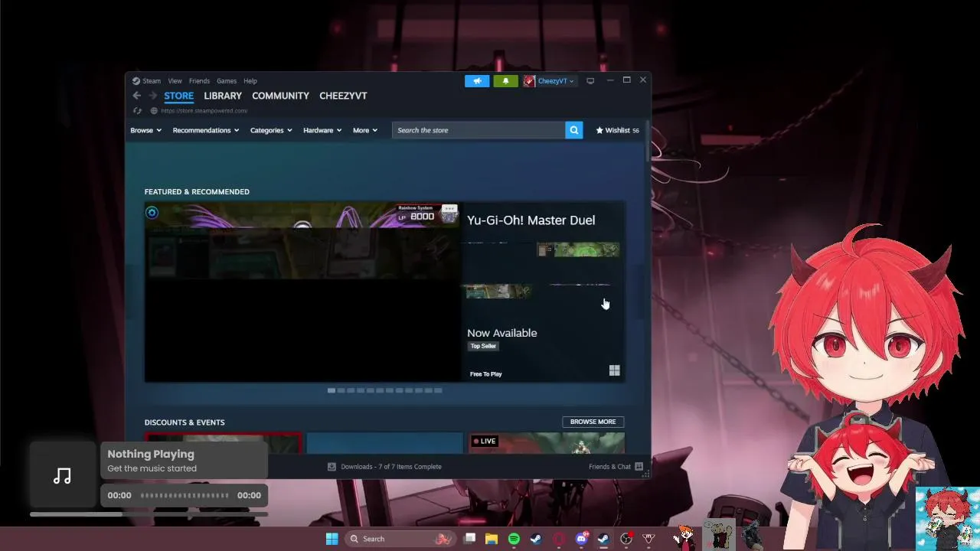The width and height of the screenshot is (980, 551).
Task: Click the Steam store vertical scrollbar
Action: click(x=648, y=142)
